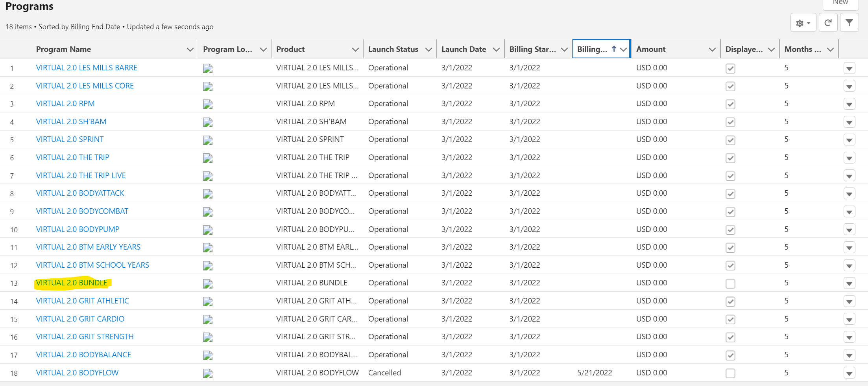868x386 pixels.
Task: Toggle Displayed checkbox for VIRTUAL 2.0 RPM row
Action: (x=730, y=104)
